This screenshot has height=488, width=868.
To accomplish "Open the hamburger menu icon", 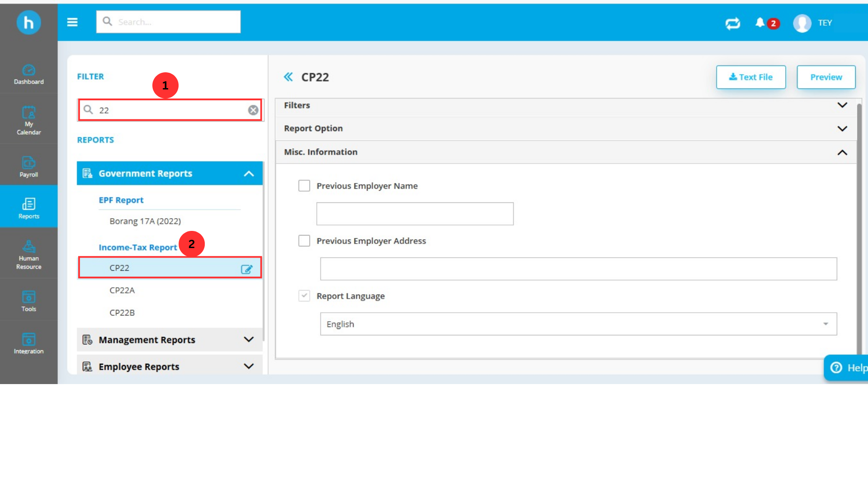I will [72, 22].
